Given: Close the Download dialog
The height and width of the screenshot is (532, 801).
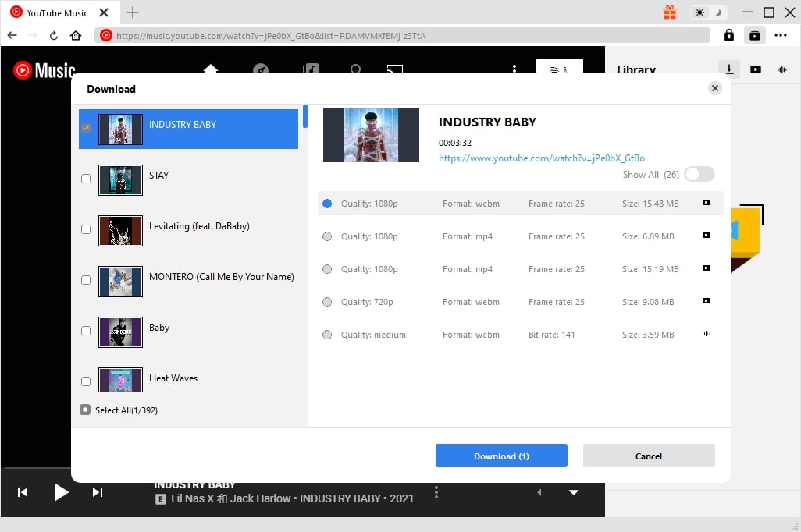Looking at the screenshot, I should [714, 88].
